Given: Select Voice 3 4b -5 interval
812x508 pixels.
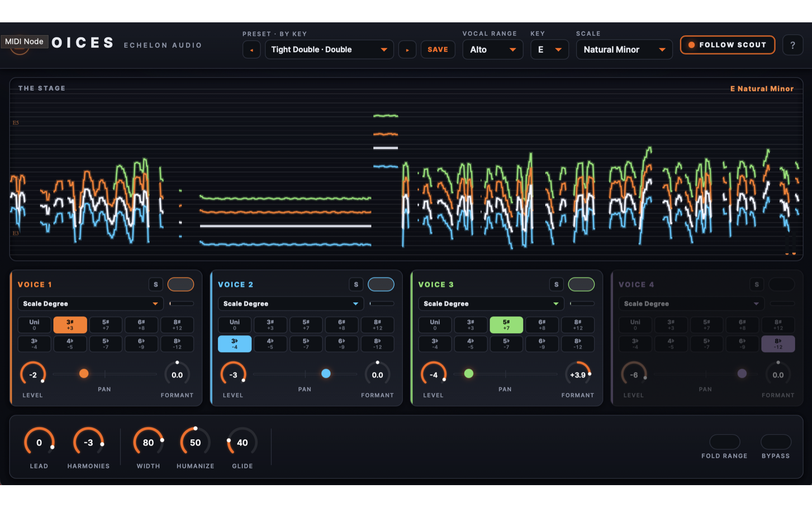Looking at the screenshot, I should pyautogui.click(x=470, y=344).
